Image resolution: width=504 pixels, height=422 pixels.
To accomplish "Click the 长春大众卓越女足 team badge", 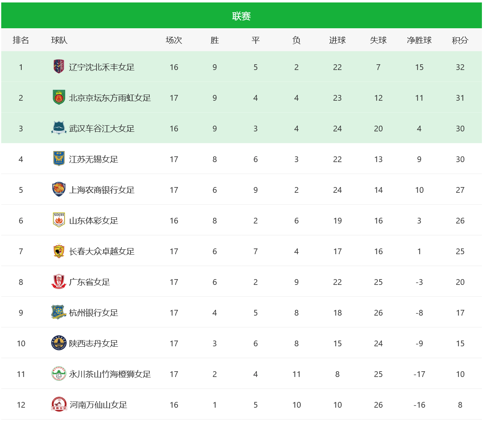I will (59, 251).
